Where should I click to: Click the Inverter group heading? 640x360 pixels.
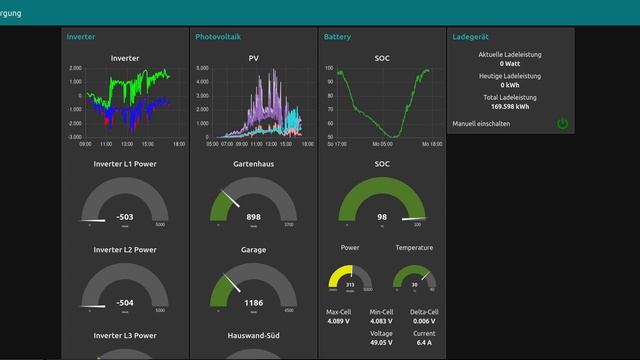coord(81,37)
